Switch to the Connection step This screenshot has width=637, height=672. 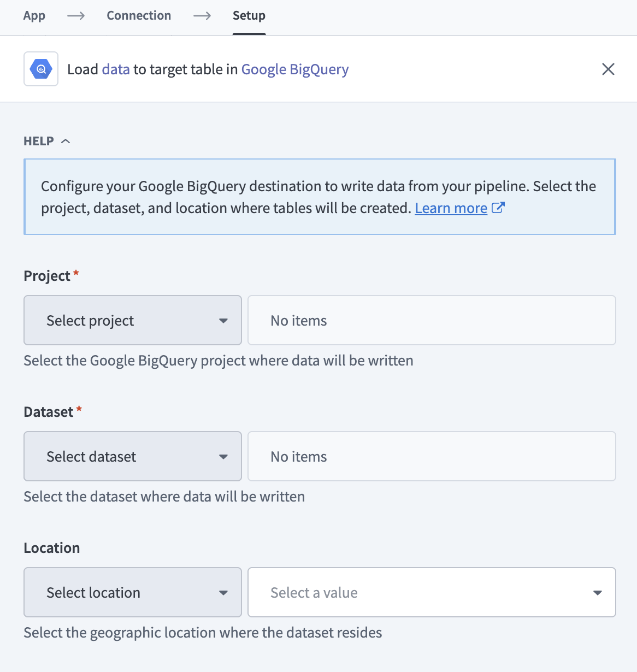coord(139,16)
